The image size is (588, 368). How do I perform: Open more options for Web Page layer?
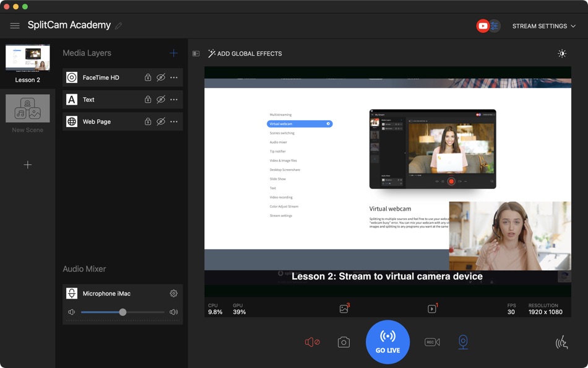coord(174,122)
